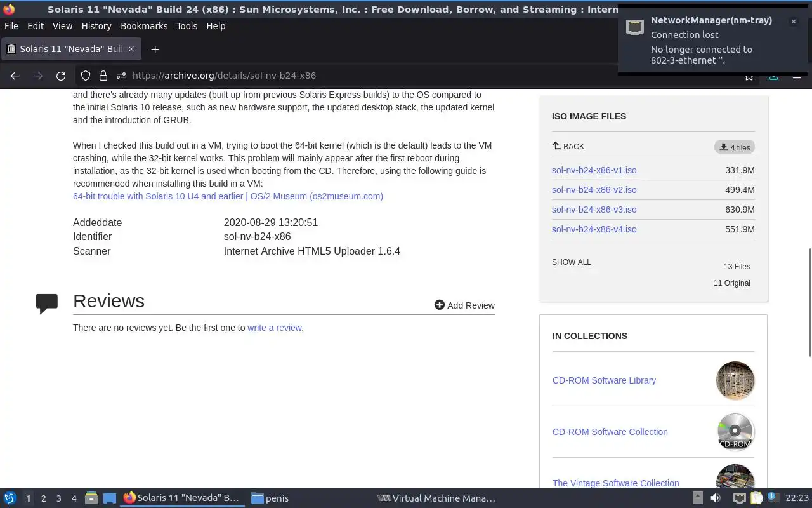Click the CD-ROM Software Library thumbnail
Viewport: 812px width, 508px height.
735,380
